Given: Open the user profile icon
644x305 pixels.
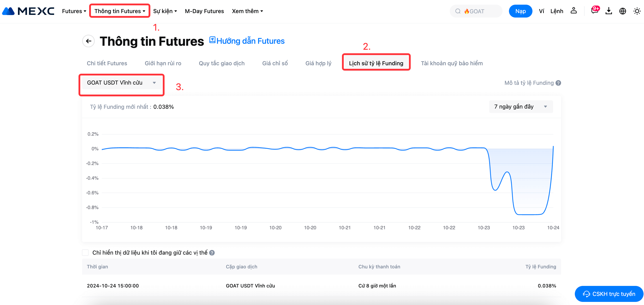Looking at the screenshot, I should coord(573,11).
